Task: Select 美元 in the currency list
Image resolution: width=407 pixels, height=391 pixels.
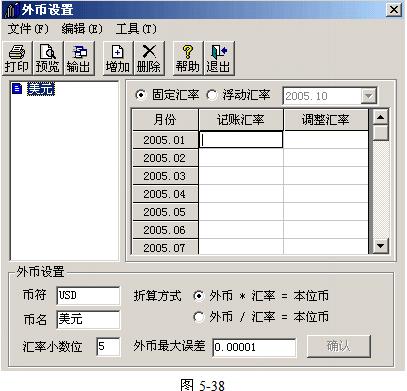Action: (x=41, y=89)
